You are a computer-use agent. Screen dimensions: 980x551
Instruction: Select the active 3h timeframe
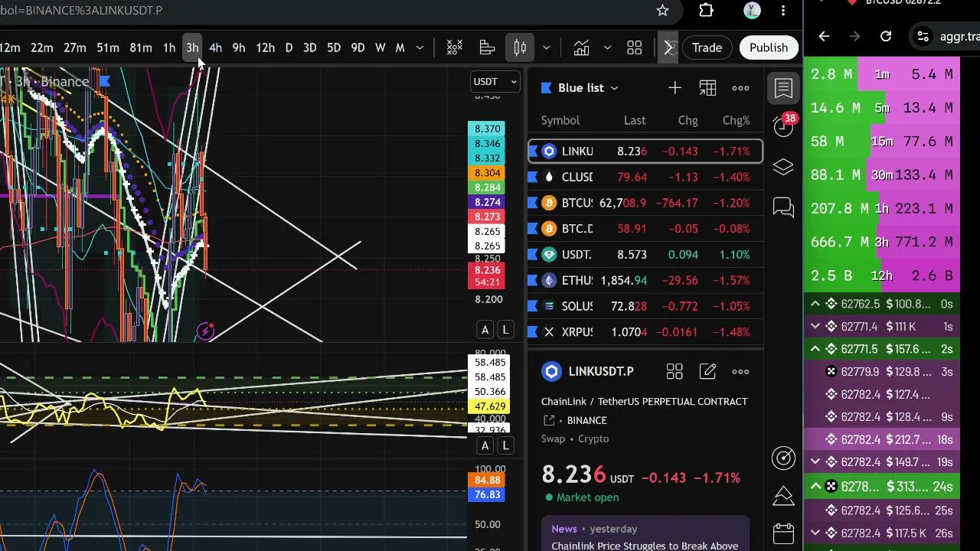click(192, 48)
